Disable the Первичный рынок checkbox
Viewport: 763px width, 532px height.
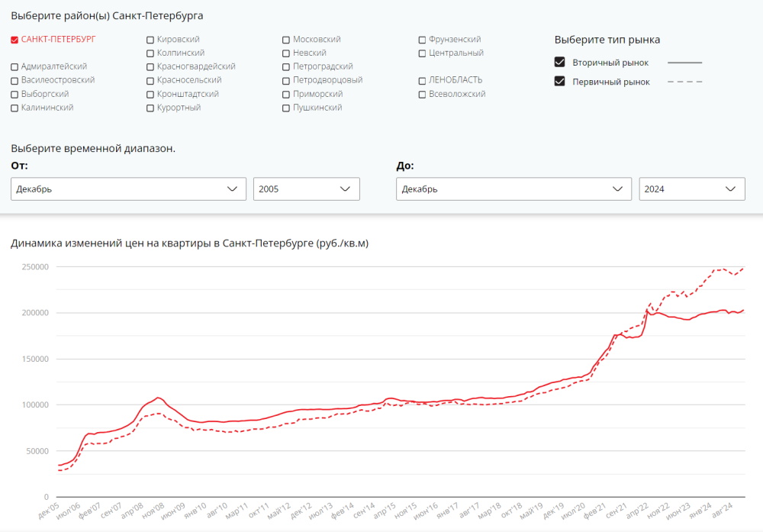click(x=559, y=81)
